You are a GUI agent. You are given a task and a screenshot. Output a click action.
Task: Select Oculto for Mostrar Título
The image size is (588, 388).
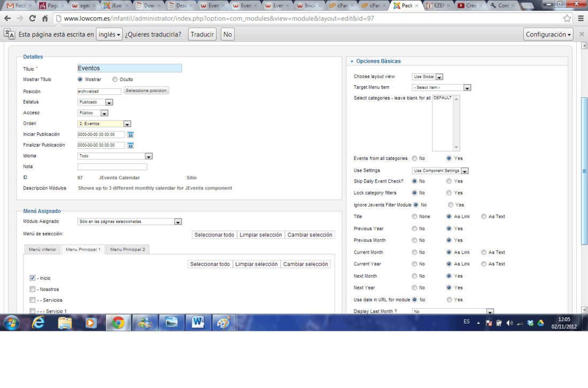pyautogui.click(x=115, y=79)
